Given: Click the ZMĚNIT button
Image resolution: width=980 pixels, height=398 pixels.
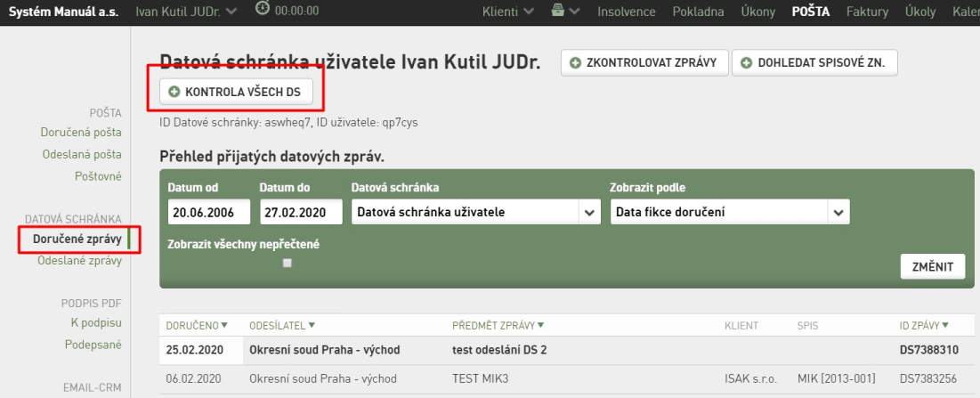Looking at the screenshot, I should (933, 267).
